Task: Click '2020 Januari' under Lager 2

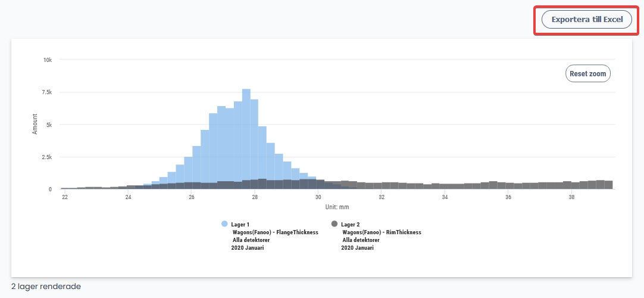Action: click(x=357, y=248)
